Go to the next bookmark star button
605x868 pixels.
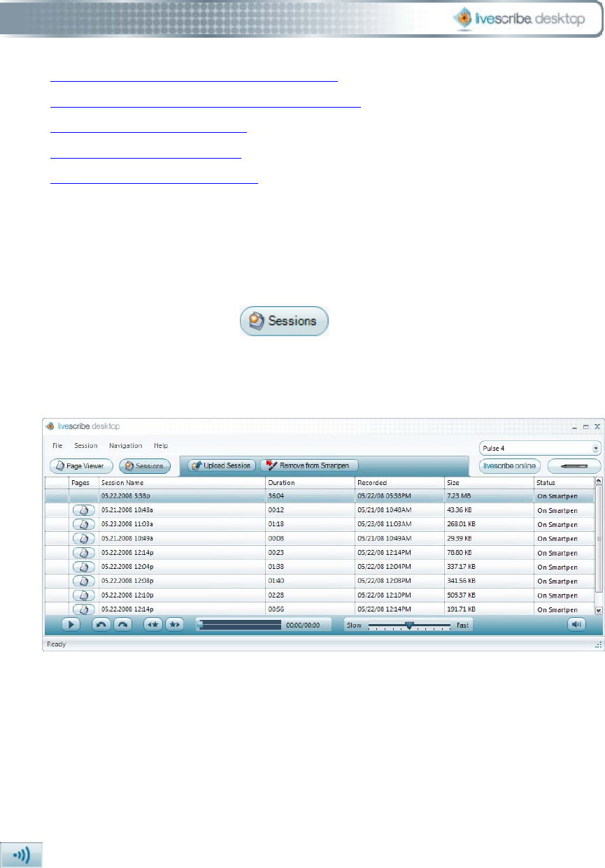[x=173, y=625]
